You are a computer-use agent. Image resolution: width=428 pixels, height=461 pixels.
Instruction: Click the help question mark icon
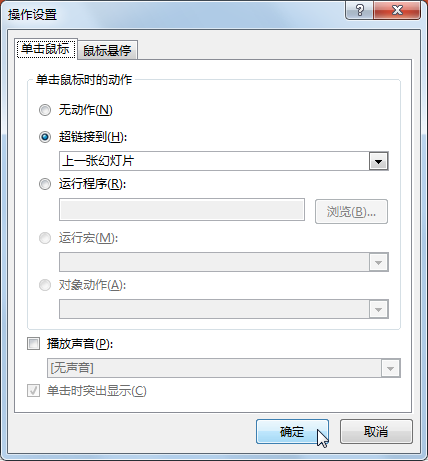(x=360, y=10)
